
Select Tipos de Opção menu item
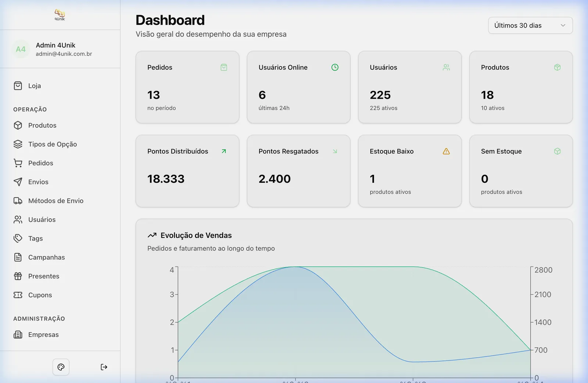pyautogui.click(x=53, y=144)
